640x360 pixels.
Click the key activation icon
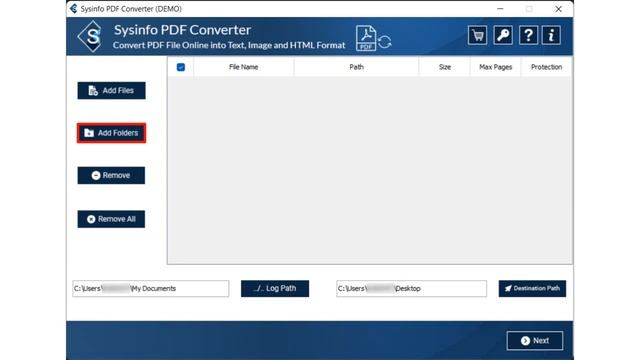pos(503,36)
